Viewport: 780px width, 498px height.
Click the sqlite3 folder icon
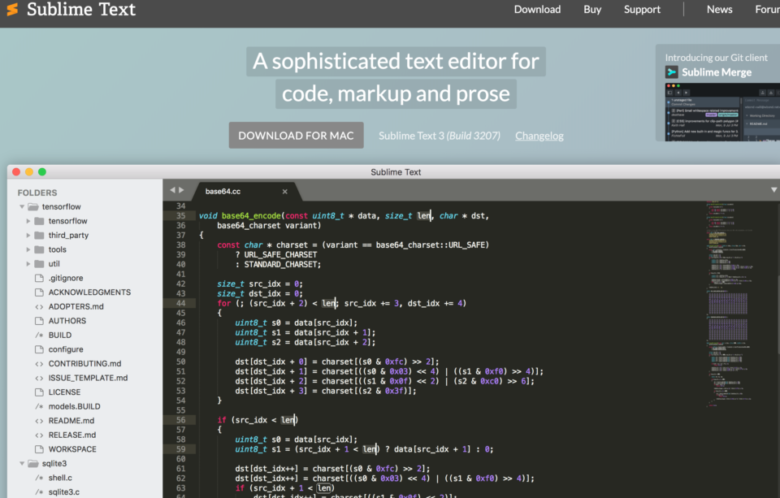pyautogui.click(x=33, y=464)
